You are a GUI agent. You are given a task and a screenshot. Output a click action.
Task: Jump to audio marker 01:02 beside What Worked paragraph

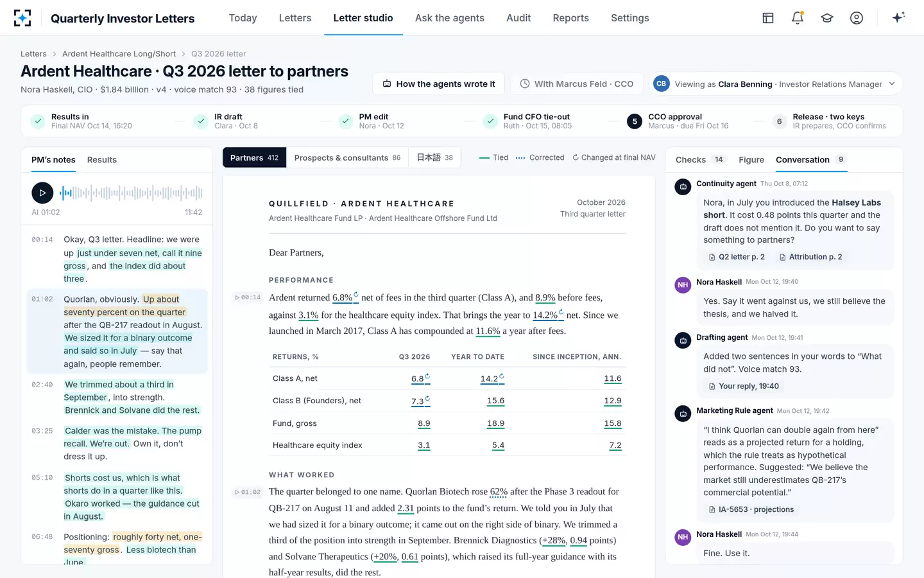coord(248,492)
